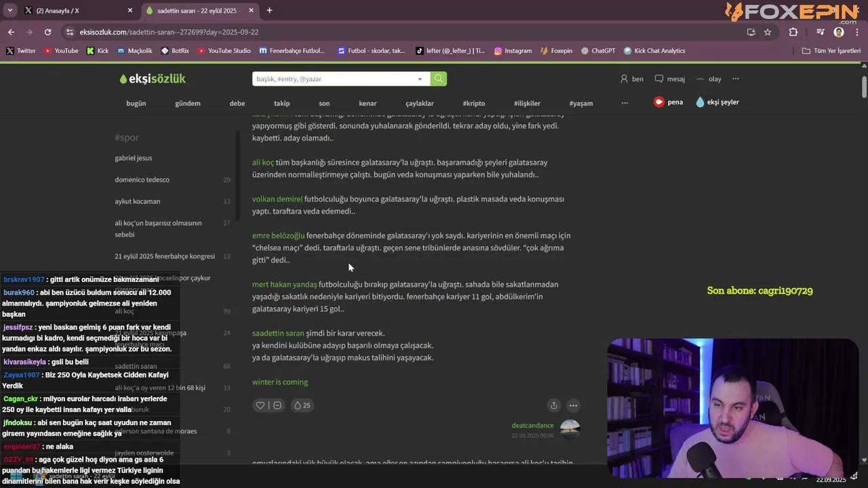Click the address bar URL
Image resolution: width=868 pixels, height=488 pixels.
(x=169, y=32)
